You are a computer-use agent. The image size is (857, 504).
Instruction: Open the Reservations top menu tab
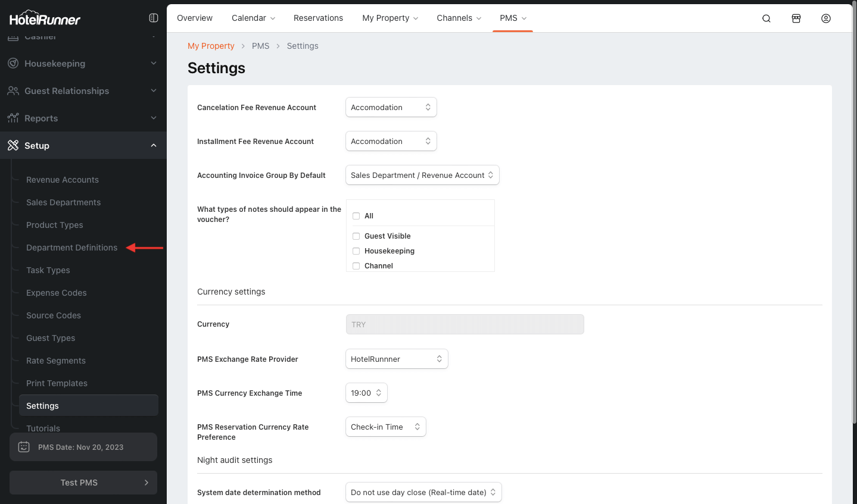coord(318,18)
